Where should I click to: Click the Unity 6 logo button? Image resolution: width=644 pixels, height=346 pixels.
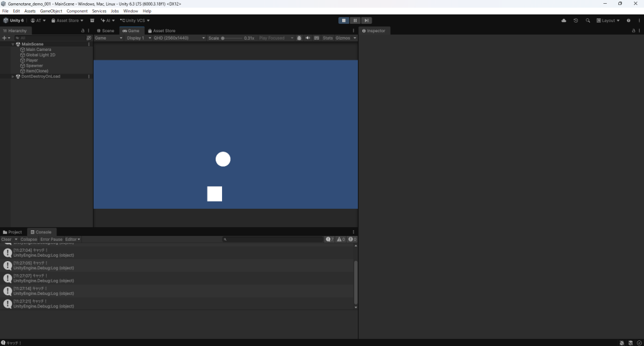(x=14, y=21)
